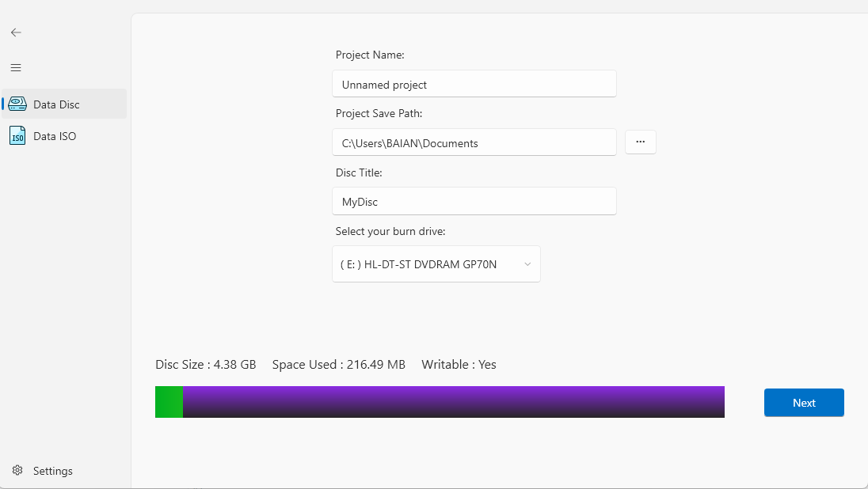Click the Disc Title input field
The width and height of the screenshot is (868, 489).
point(474,201)
